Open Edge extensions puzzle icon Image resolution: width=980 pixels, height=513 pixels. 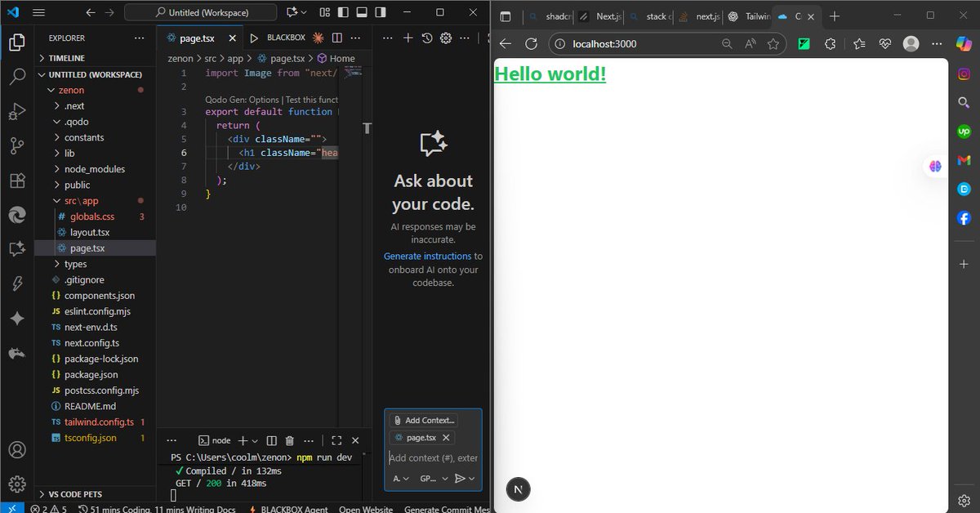pyautogui.click(x=830, y=44)
